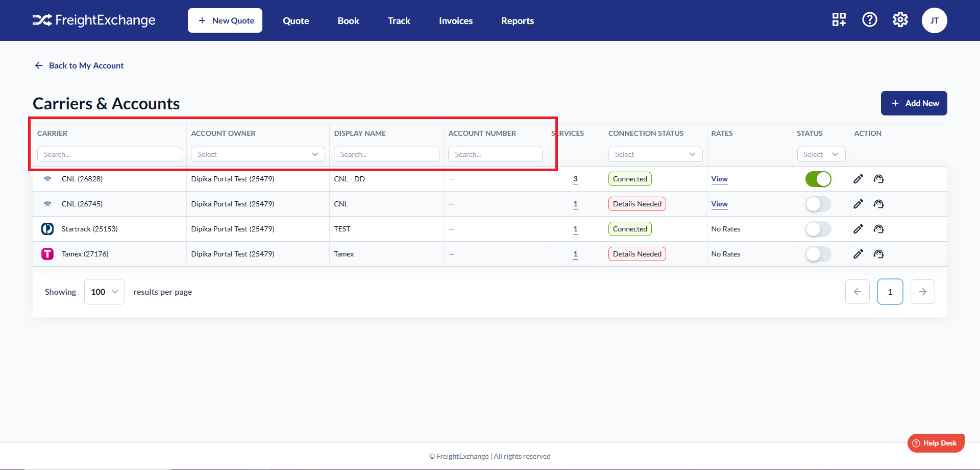The width and height of the screenshot is (980, 470).
Task: Enable the Tamex (27176) status toggle
Action: coord(818,254)
